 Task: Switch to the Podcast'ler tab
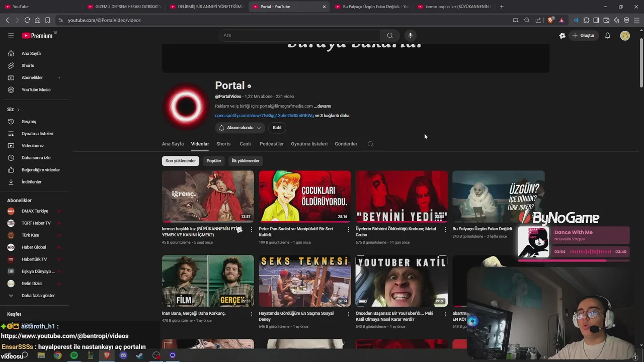tap(272, 144)
